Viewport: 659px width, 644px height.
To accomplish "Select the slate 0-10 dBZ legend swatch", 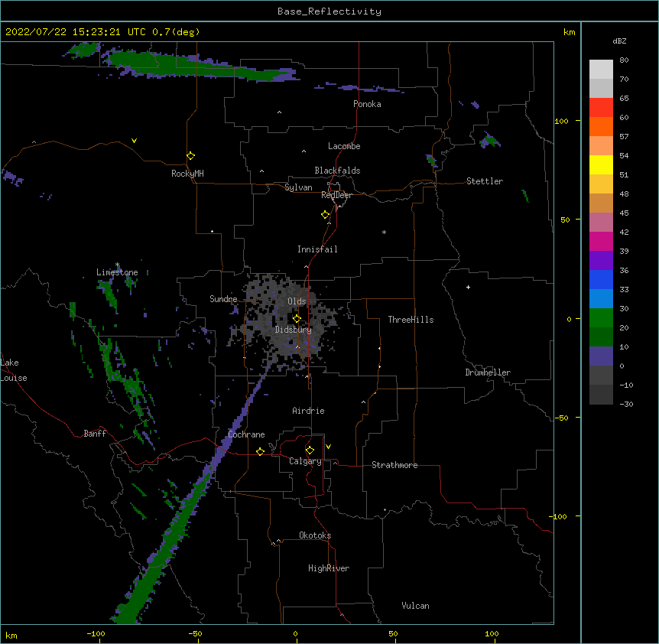I will (601, 356).
